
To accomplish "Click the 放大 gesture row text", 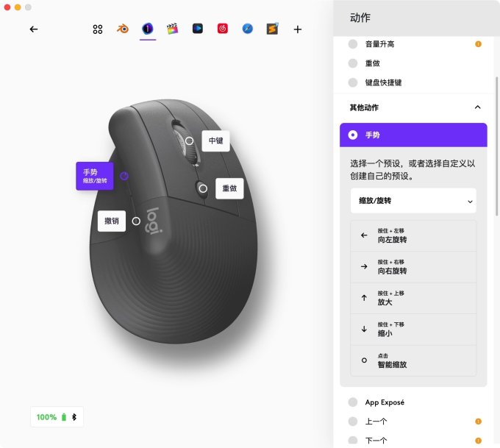I will [x=385, y=302].
